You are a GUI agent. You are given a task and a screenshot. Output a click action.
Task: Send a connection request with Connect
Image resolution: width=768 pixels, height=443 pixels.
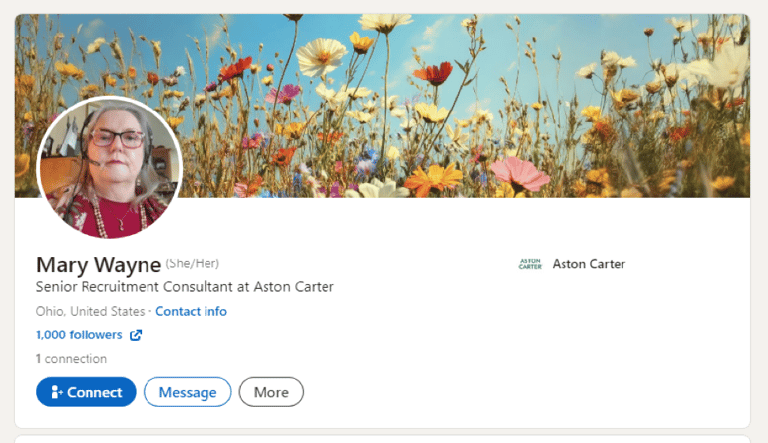[x=86, y=392]
